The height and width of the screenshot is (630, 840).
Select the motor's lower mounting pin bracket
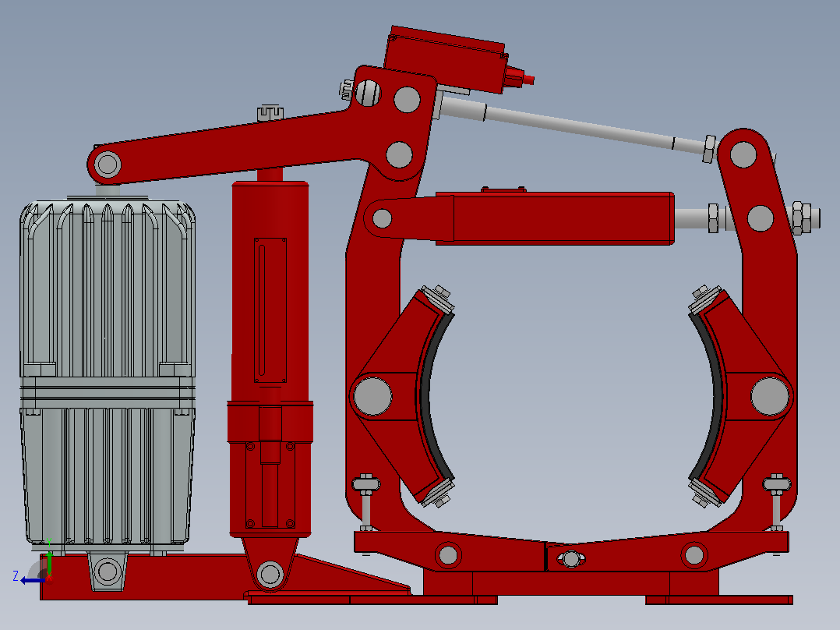pos(108,572)
